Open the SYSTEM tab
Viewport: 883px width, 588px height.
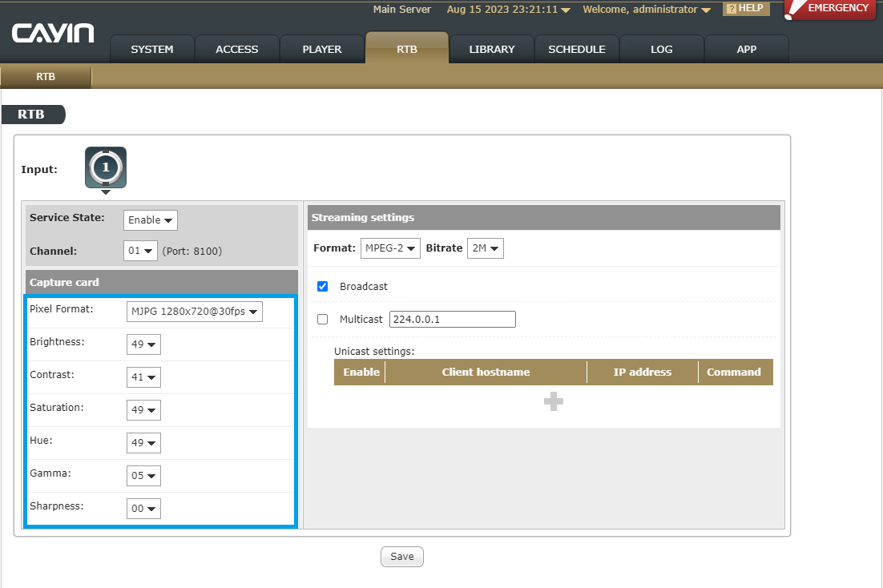tap(152, 49)
